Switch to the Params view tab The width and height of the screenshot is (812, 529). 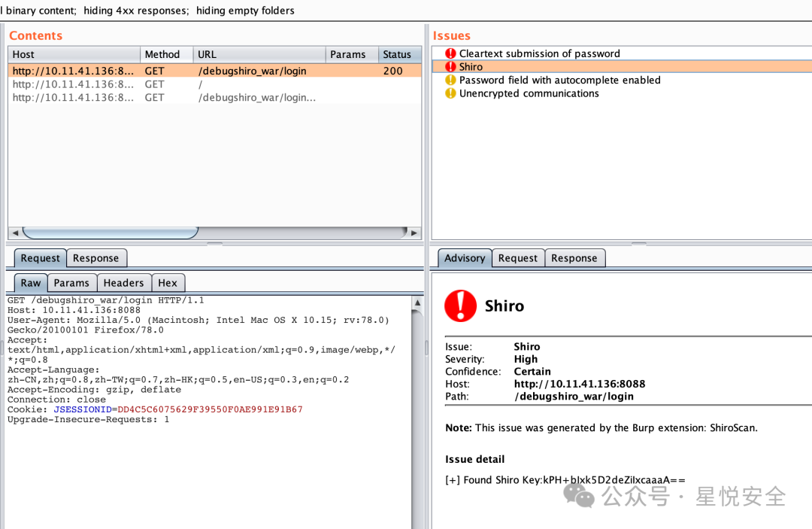coord(71,283)
